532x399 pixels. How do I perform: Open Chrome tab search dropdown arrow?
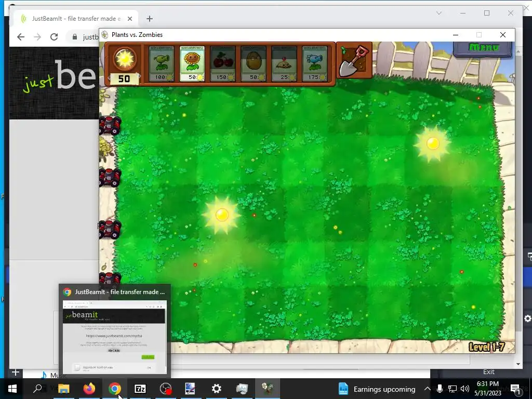pos(439,13)
